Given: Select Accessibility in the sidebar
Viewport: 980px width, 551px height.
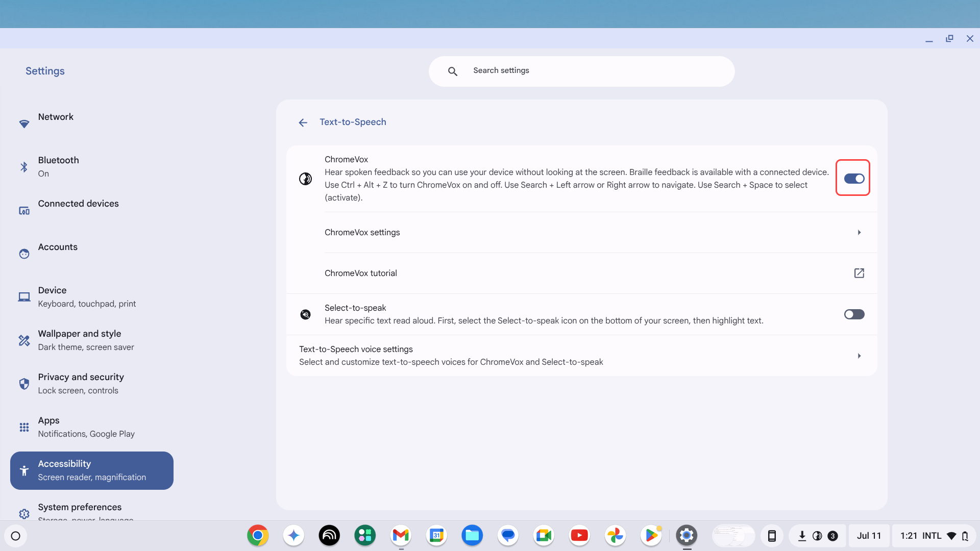Looking at the screenshot, I should point(92,470).
